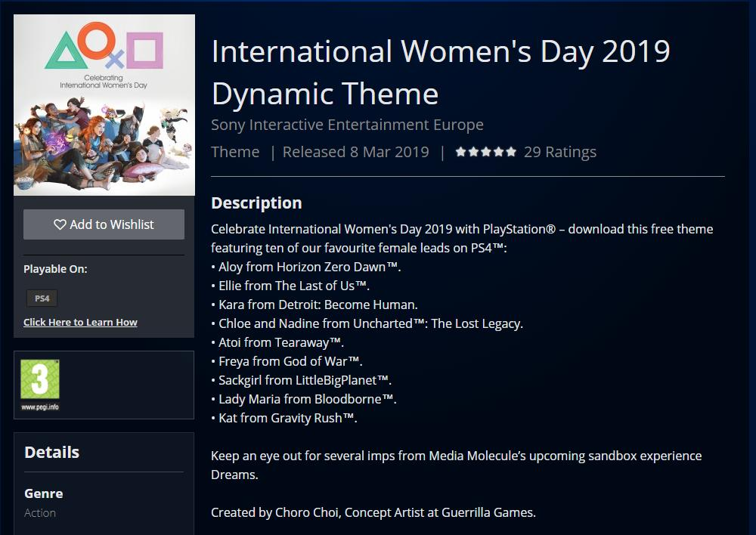The width and height of the screenshot is (756, 535).
Task: Click the 29 Ratings count
Action: (x=559, y=153)
